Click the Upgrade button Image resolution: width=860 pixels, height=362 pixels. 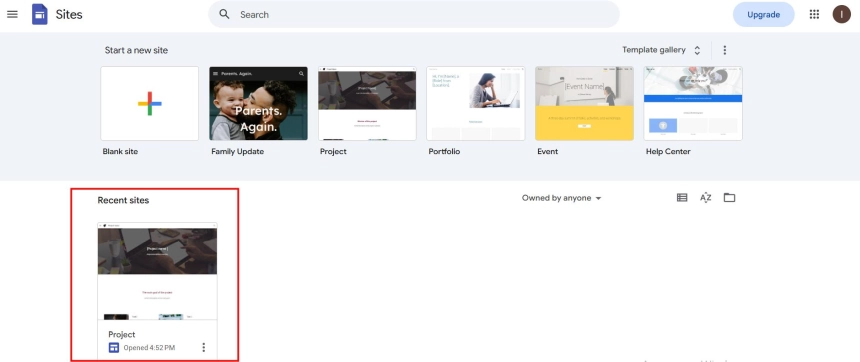[763, 15]
